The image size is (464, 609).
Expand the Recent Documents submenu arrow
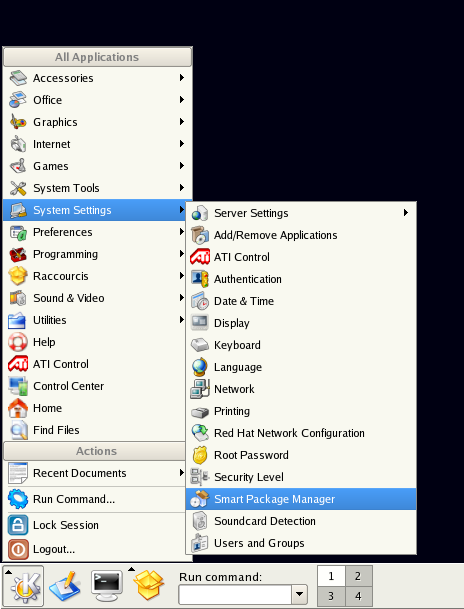pyautogui.click(x=181, y=473)
